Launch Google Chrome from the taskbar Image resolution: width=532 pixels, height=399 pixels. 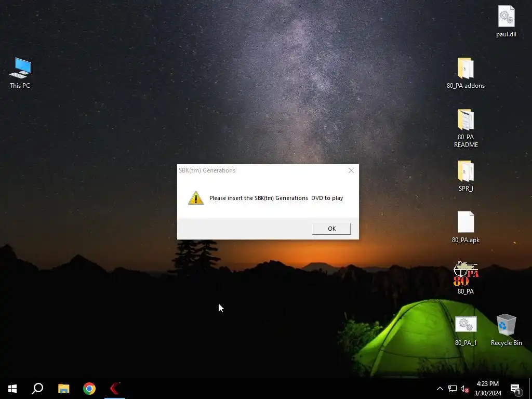click(x=89, y=389)
